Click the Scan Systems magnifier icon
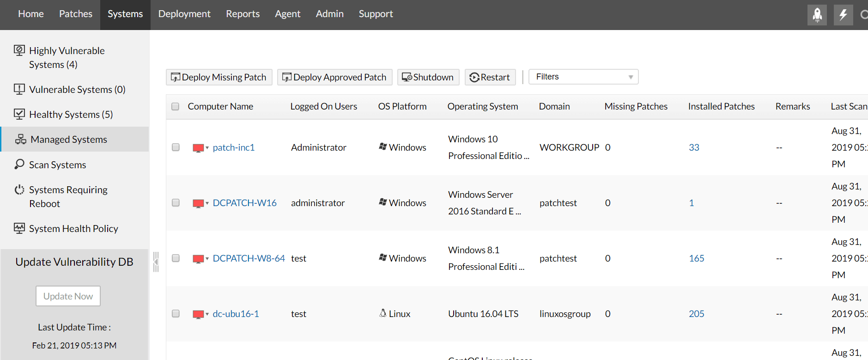 (x=19, y=165)
